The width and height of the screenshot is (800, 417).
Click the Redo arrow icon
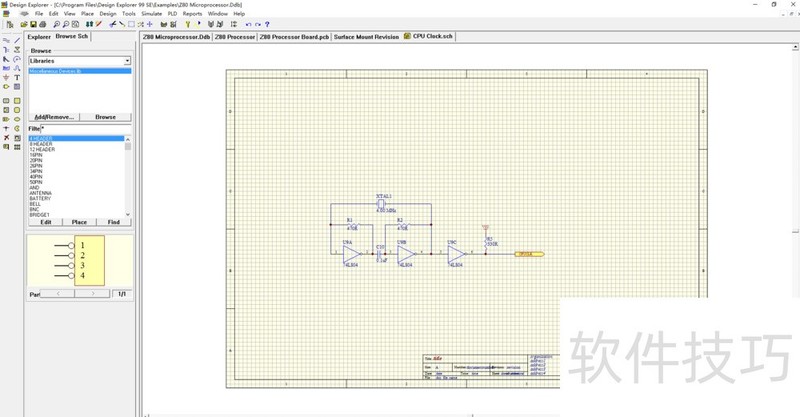257,23
